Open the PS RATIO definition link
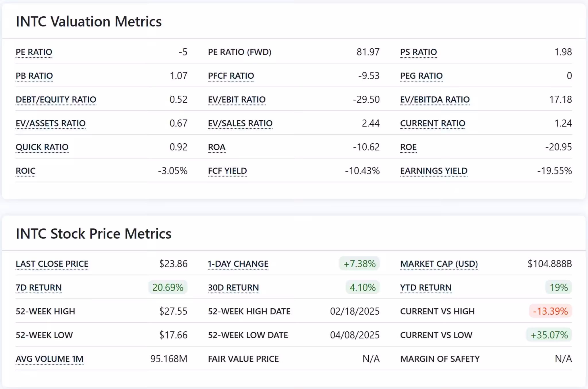The height and width of the screenshot is (389, 588). point(418,52)
